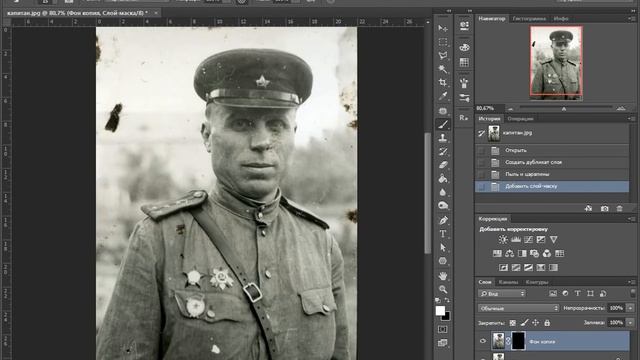This screenshot has width=640, height=360.
Task: Open Layers panel flyout menu
Action: coord(631,282)
